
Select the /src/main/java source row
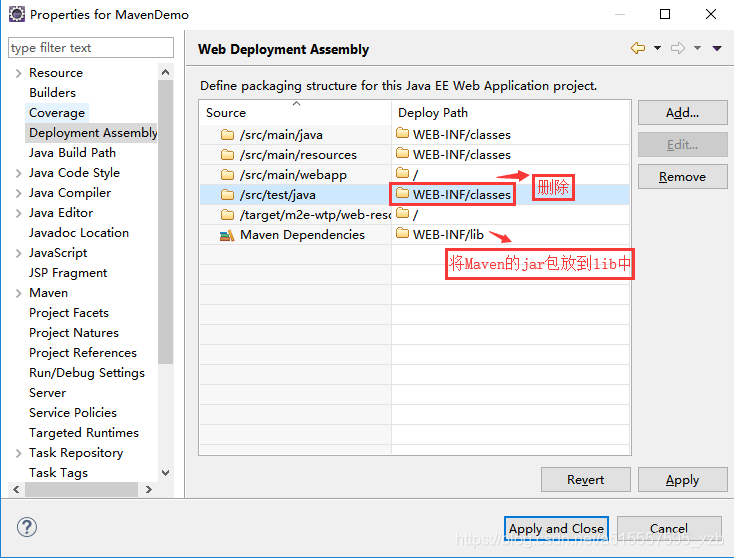tap(296, 135)
